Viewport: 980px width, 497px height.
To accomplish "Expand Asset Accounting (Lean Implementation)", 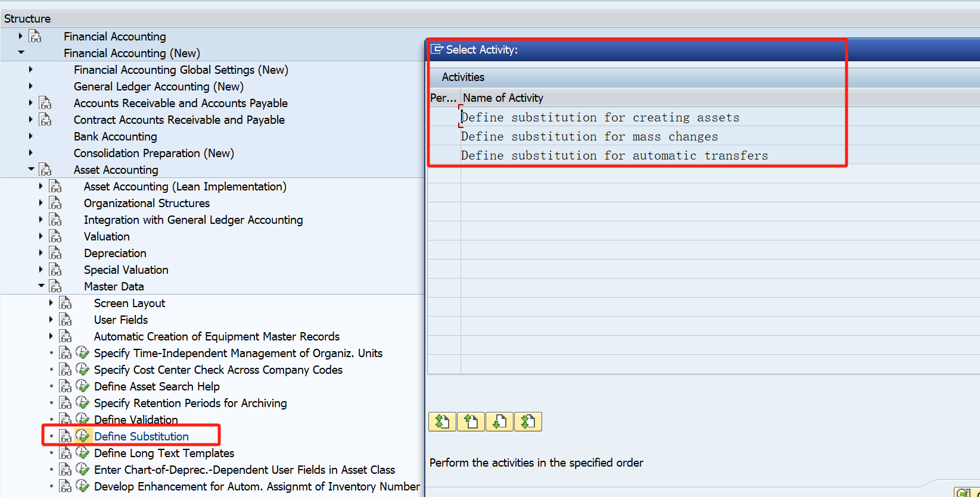I will click(41, 186).
